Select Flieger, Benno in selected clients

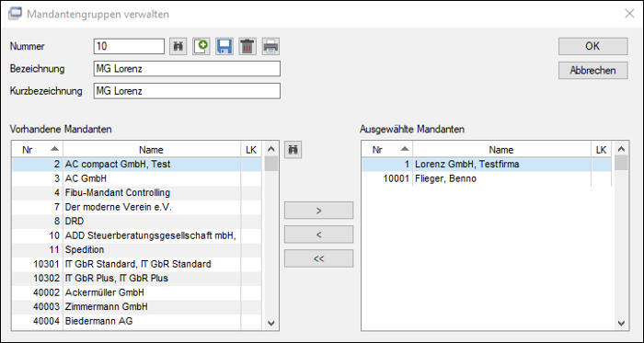point(487,178)
